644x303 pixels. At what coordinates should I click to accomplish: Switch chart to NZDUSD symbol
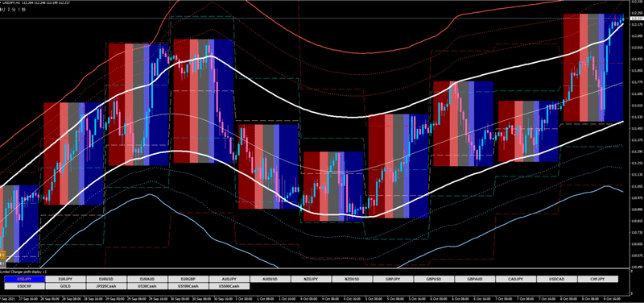353,279
